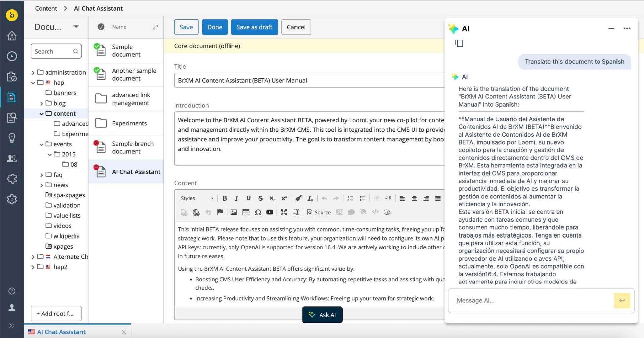Open the Sample branch document
The image size is (644, 338).
126,147
